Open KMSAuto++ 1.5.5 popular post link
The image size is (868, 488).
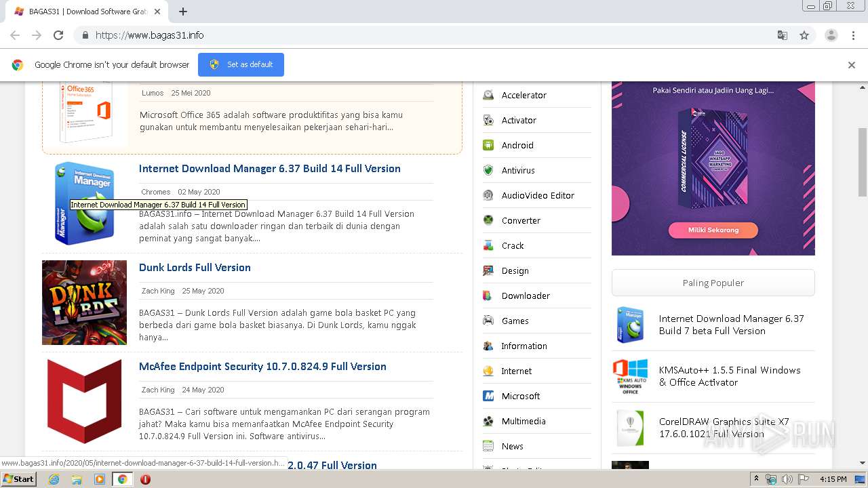point(730,376)
